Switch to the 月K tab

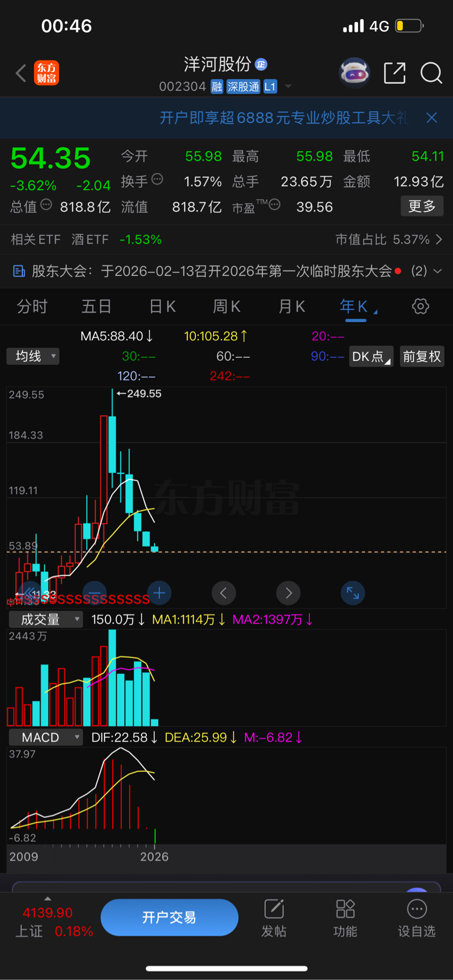pos(291,307)
